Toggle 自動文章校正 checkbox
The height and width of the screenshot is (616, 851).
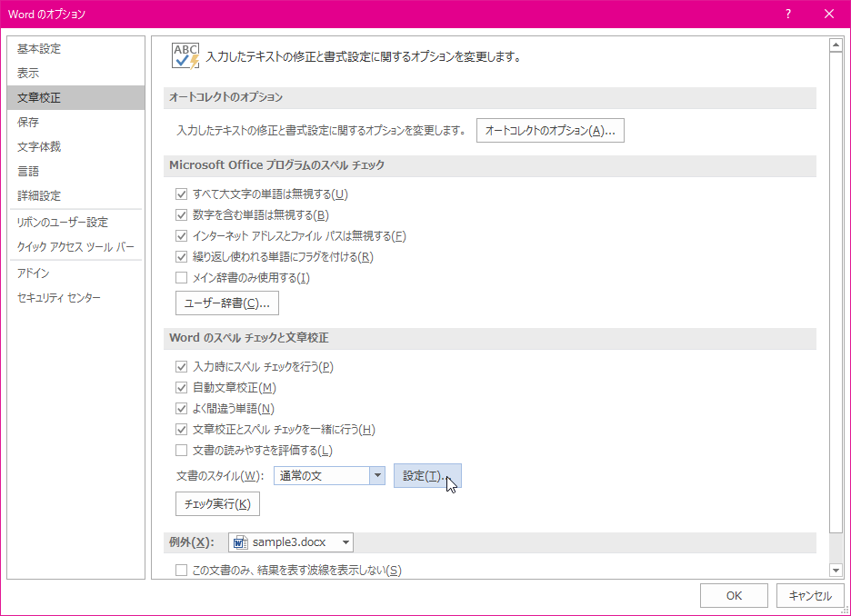click(x=181, y=388)
